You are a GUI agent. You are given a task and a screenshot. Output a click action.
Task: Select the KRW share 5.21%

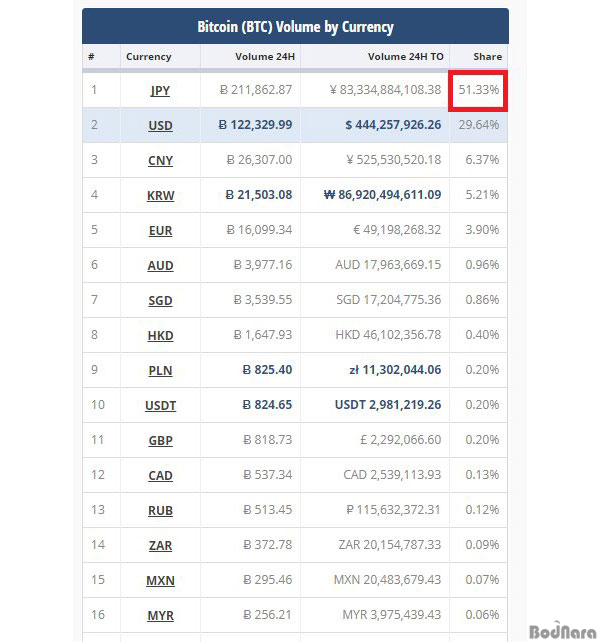click(482, 194)
